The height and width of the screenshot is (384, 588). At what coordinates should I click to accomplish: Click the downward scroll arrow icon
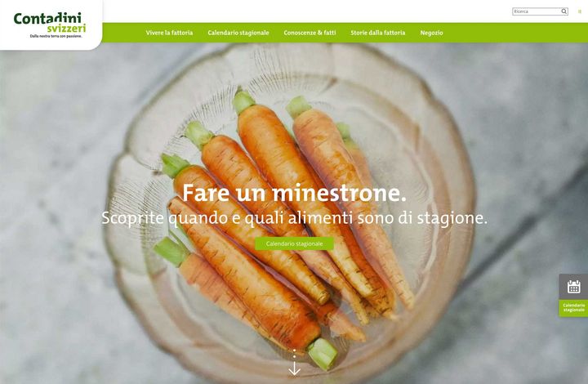(294, 368)
